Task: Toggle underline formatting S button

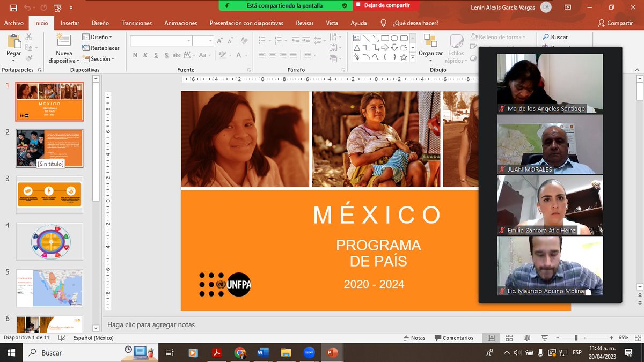Action: pos(156,55)
